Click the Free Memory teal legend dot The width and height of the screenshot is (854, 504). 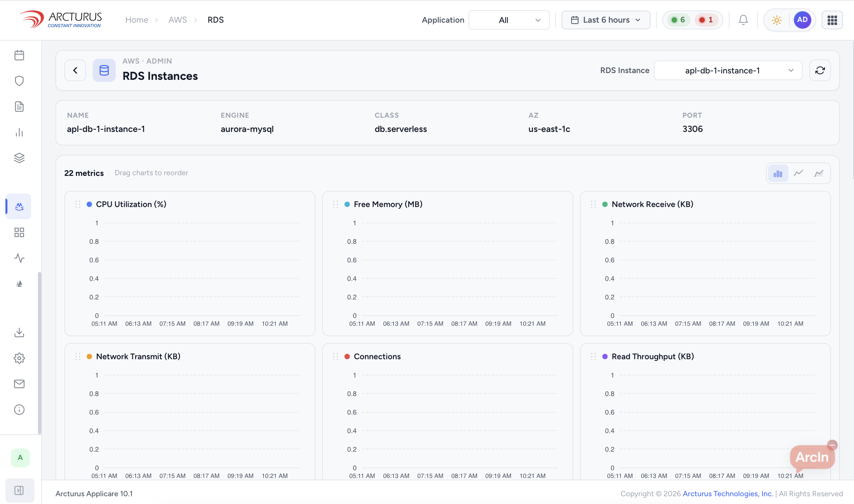tap(347, 204)
